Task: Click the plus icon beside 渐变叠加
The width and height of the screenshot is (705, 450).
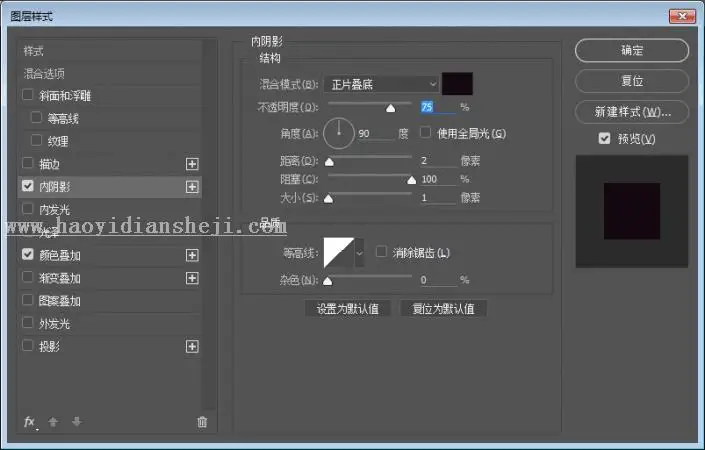Action: point(192,278)
